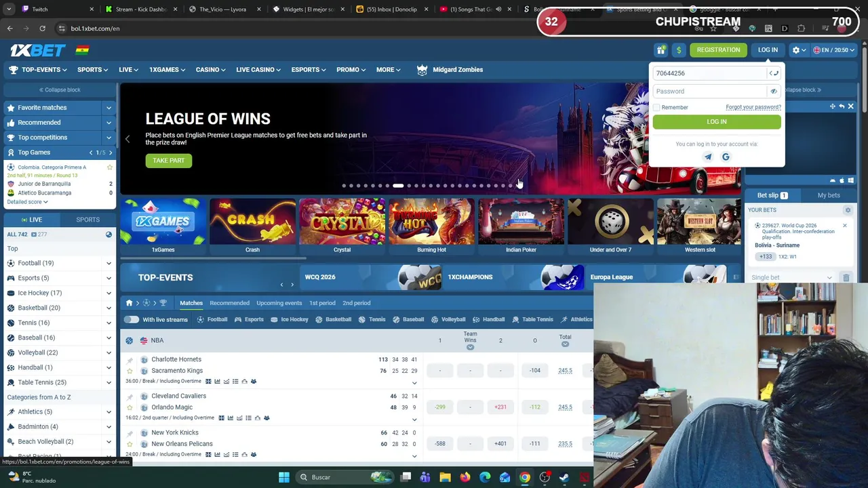Select the 1st period tab
The height and width of the screenshot is (488, 868).
tap(322, 303)
